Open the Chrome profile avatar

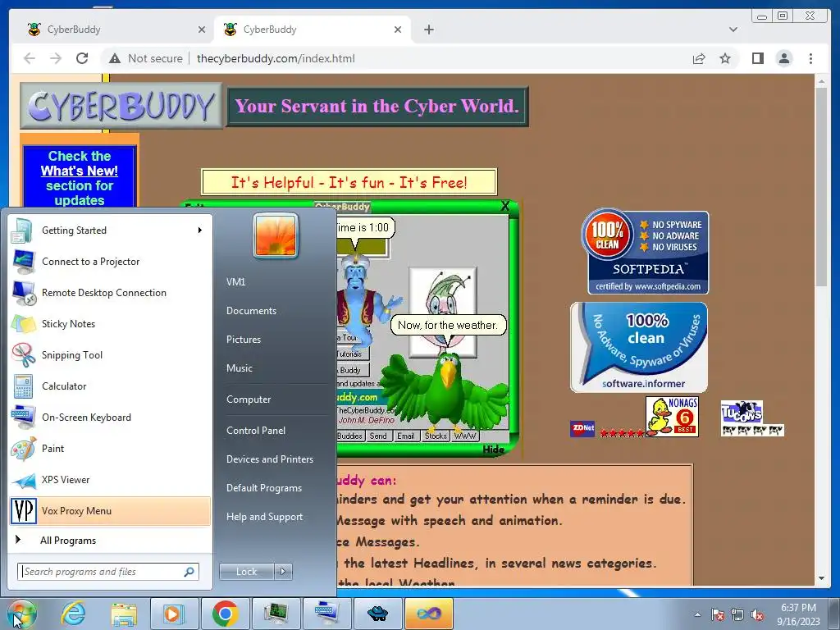[784, 58]
